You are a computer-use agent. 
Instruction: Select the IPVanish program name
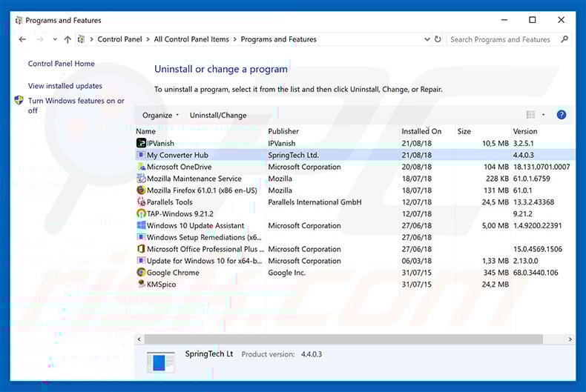point(160,143)
